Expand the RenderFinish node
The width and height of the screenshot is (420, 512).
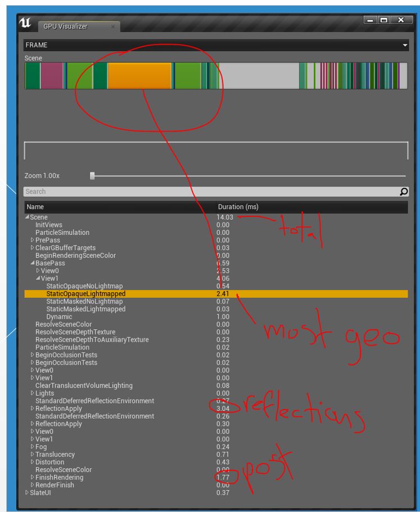click(33, 485)
